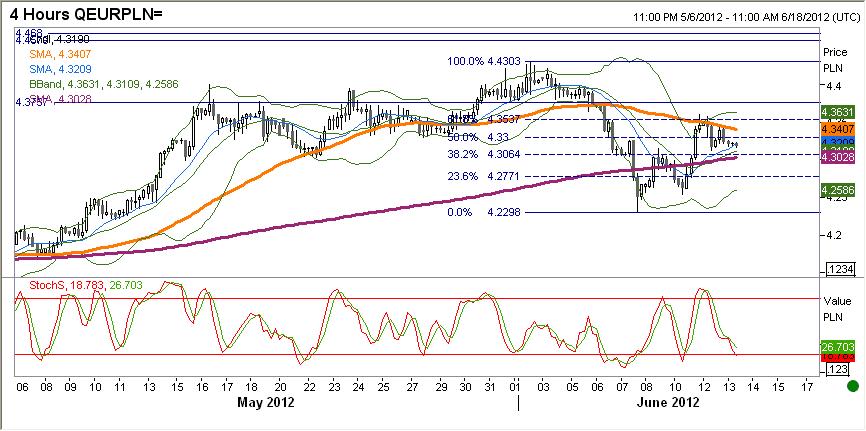Select the 'BBand, 4.3631, 4.3109, 4.2586' legend
866x431 pixels.
102,84
